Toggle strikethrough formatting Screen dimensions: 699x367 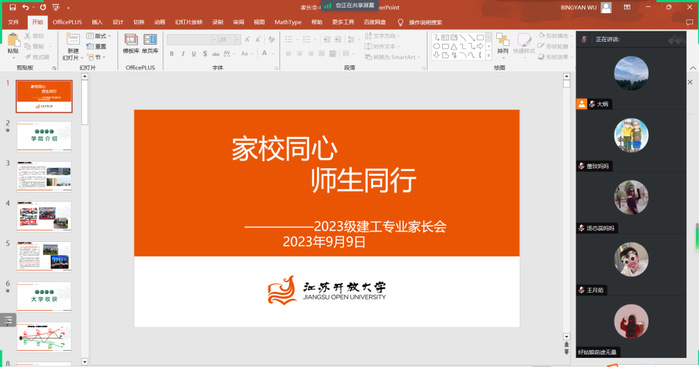[x=216, y=54]
